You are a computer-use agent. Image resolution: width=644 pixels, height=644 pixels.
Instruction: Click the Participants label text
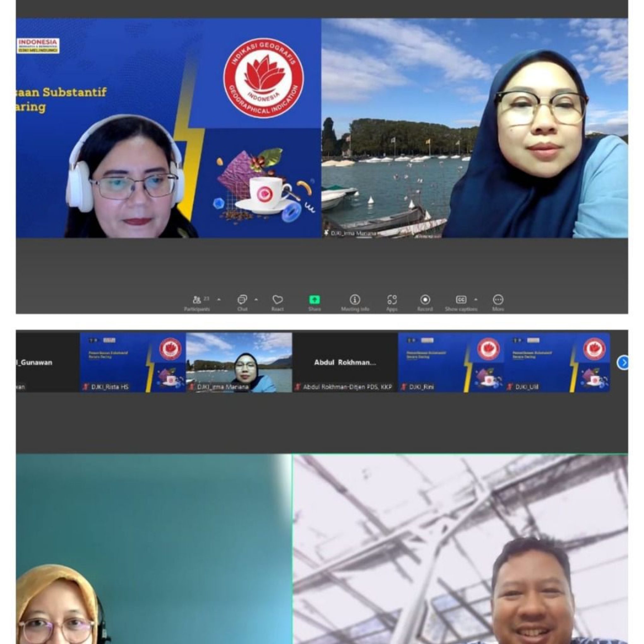(x=197, y=309)
